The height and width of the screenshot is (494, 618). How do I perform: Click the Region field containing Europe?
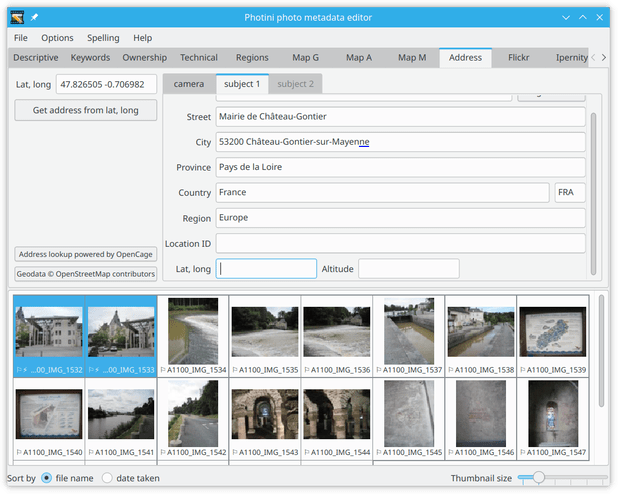point(400,218)
